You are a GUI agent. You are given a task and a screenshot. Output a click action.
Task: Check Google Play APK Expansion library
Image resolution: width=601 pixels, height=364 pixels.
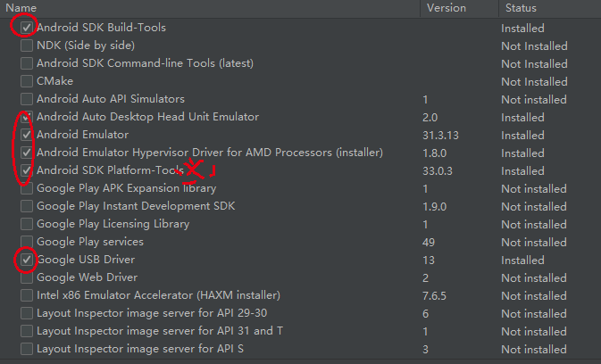tap(27, 188)
